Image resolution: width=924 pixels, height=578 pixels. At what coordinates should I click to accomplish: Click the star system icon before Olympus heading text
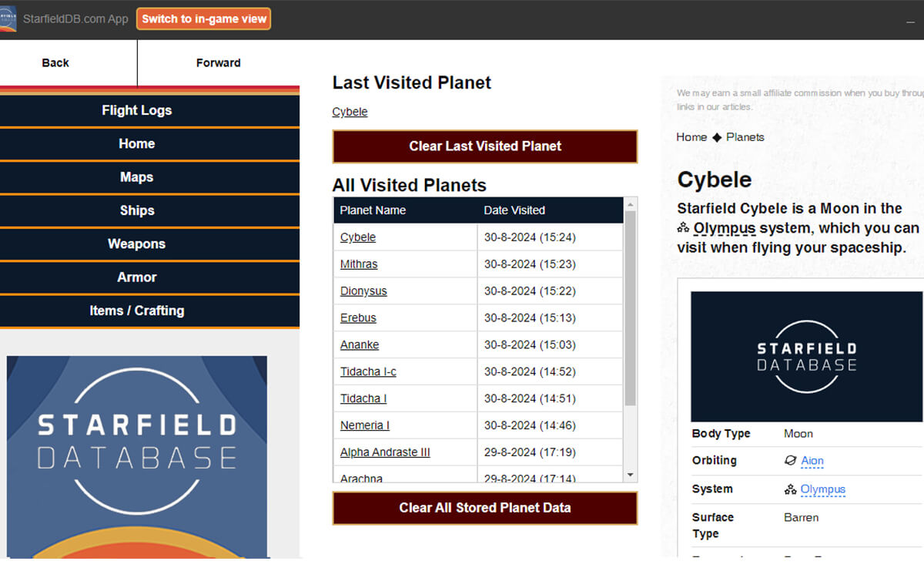(x=684, y=229)
